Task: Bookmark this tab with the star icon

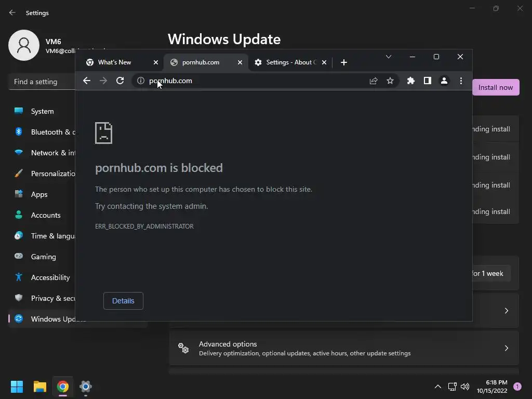Action: [x=390, y=81]
